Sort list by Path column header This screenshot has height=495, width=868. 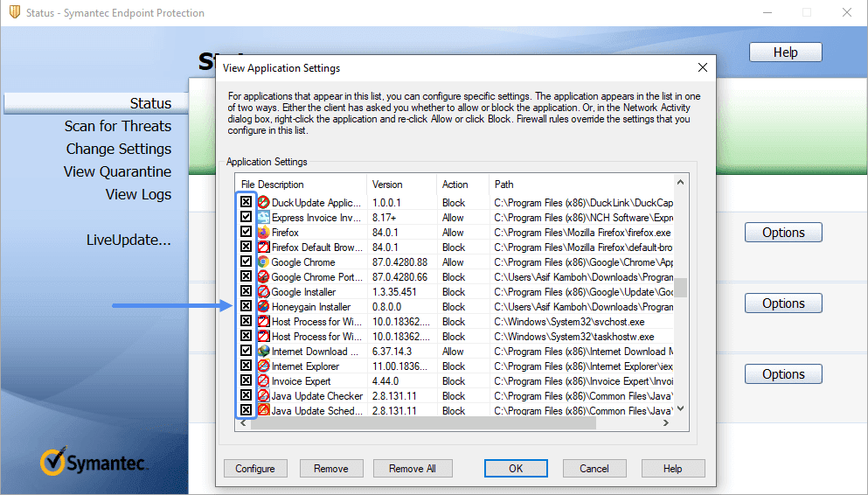(580, 185)
